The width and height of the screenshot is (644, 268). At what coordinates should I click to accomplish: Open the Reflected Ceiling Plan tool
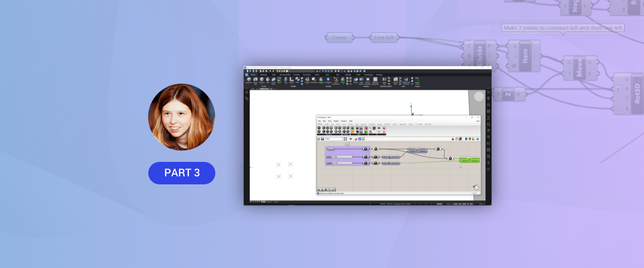point(375,81)
